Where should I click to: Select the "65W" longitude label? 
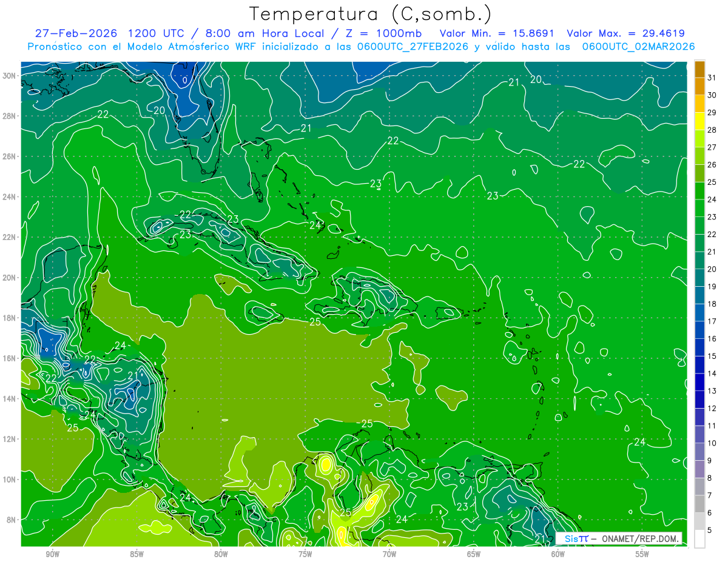click(x=474, y=554)
